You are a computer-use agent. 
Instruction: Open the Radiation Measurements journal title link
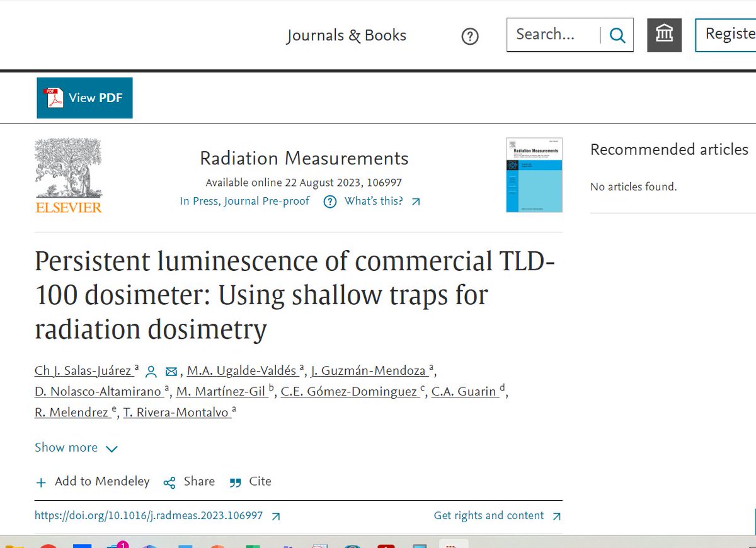(x=304, y=158)
